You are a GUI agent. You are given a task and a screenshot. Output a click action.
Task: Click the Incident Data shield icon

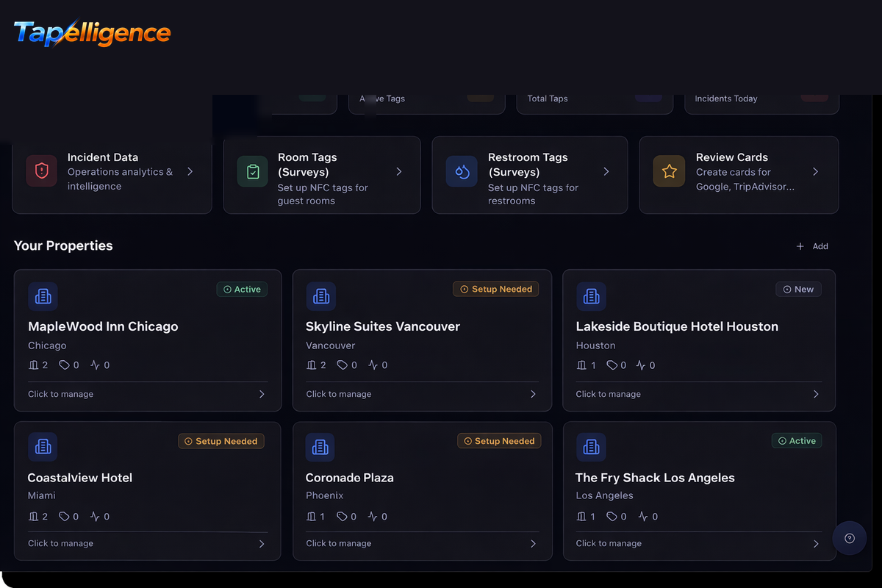tap(41, 171)
